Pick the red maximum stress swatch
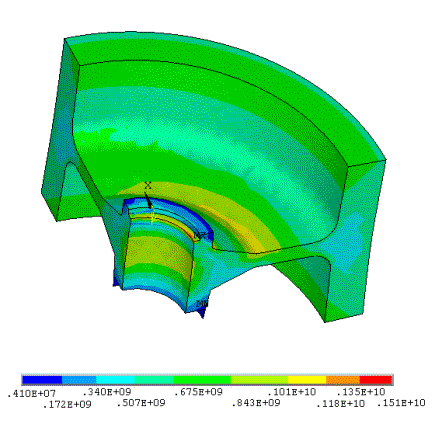 pos(376,380)
